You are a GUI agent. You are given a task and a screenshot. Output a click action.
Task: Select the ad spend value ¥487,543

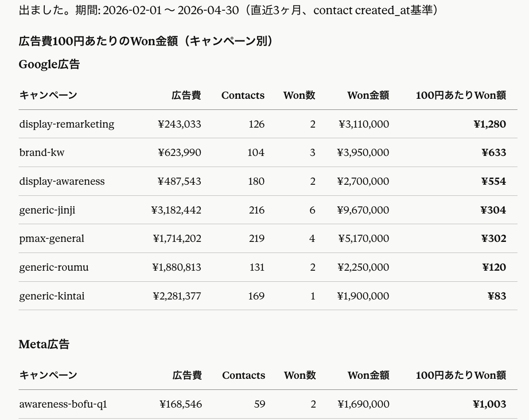[x=179, y=182]
